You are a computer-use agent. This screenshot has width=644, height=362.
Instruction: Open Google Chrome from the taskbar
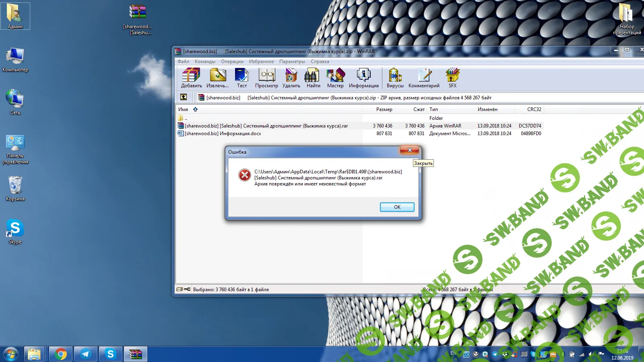pos(61,354)
